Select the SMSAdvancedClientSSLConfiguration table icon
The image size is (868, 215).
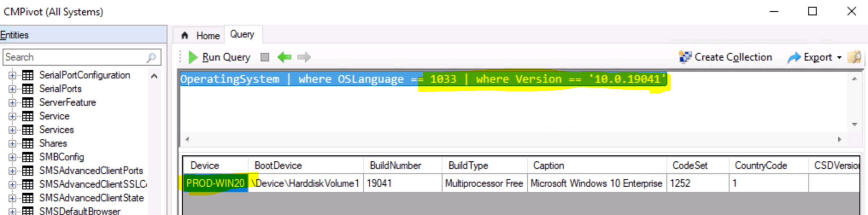(x=28, y=184)
